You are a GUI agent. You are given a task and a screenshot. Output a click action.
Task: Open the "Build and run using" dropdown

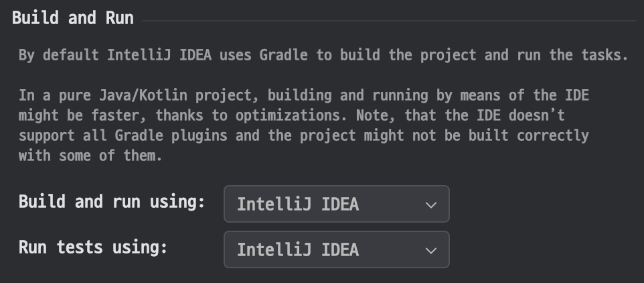tap(336, 204)
